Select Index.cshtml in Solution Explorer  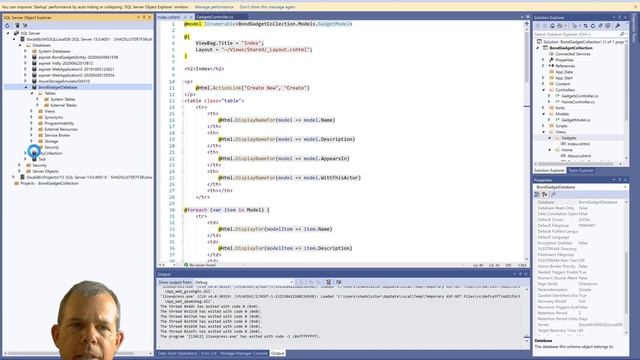point(579,144)
